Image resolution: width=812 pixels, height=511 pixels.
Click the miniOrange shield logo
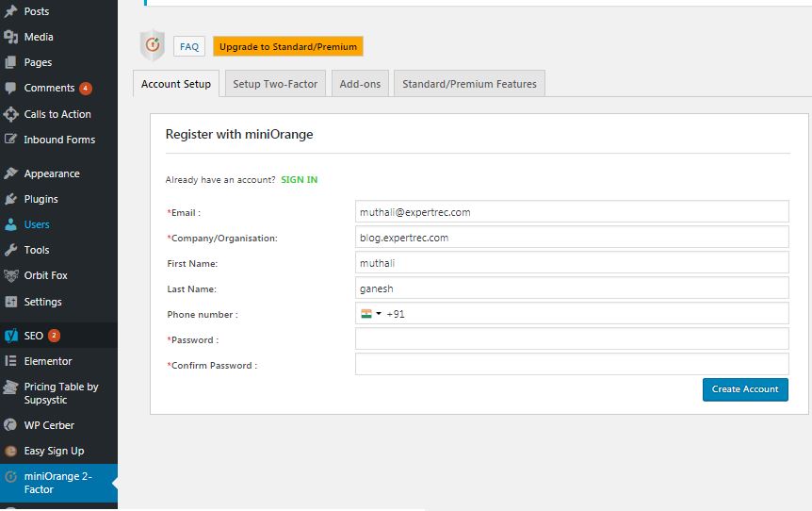click(x=153, y=45)
